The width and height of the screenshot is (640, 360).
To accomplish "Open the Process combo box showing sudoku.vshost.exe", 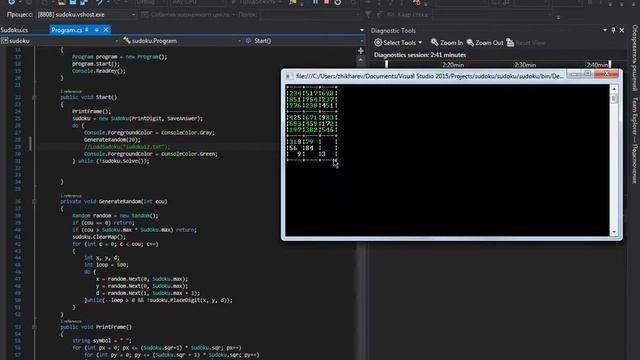I will [86, 15].
